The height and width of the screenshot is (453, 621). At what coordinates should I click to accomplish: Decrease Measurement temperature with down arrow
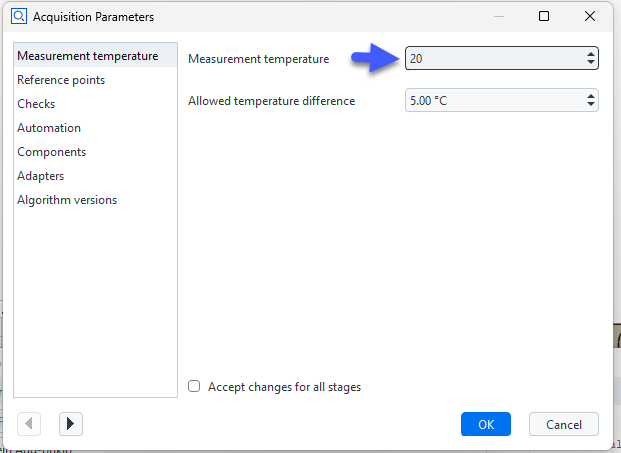(591, 63)
